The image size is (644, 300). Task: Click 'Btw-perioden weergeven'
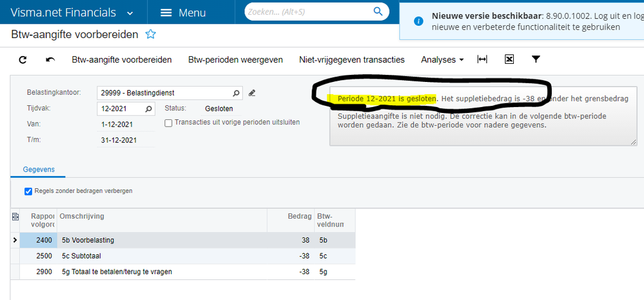pos(235,59)
